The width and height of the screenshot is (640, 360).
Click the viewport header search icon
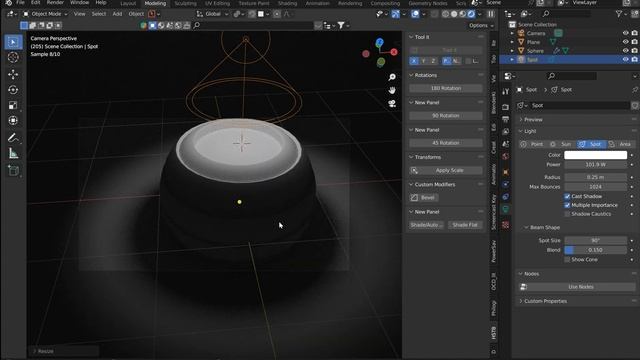tap(197, 25)
